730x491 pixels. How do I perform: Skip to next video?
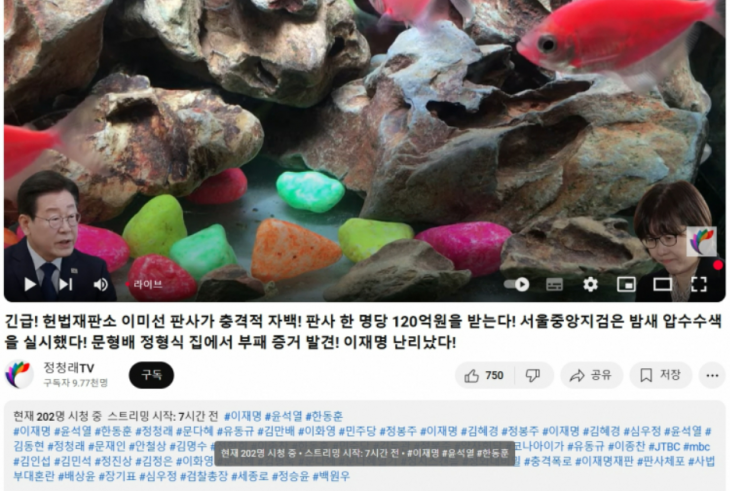[x=66, y=284]
